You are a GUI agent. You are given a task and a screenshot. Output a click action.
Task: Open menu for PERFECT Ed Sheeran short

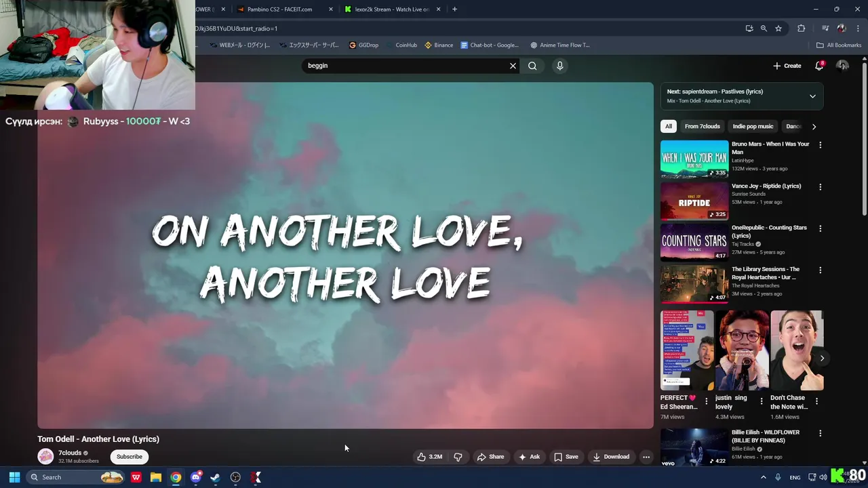coord(707,401)
